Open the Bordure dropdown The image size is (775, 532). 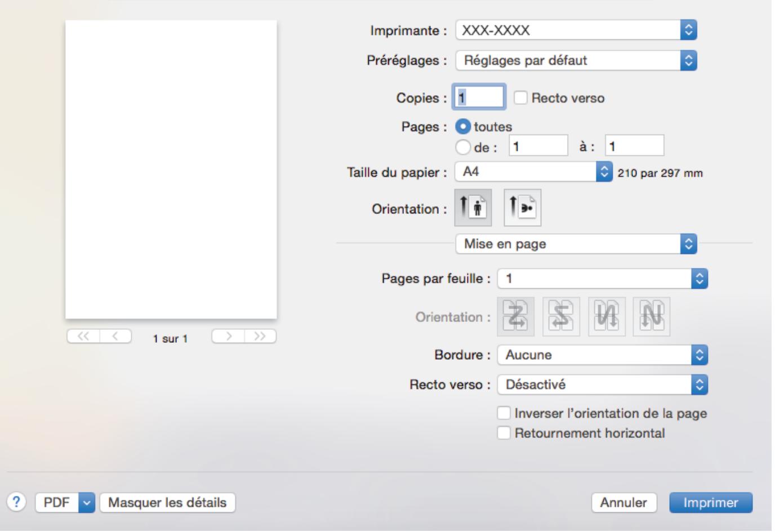coord(600,355)
